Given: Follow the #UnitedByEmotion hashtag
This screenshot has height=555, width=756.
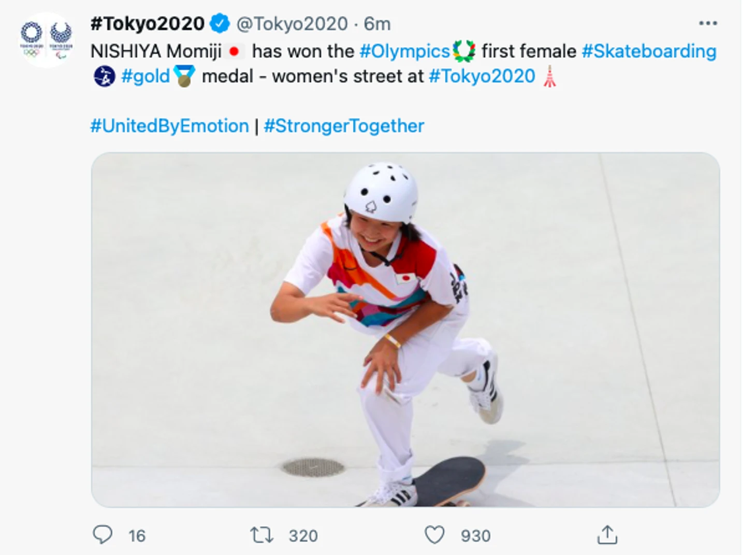Looking at the screenshot, I should tap(169, 126).
